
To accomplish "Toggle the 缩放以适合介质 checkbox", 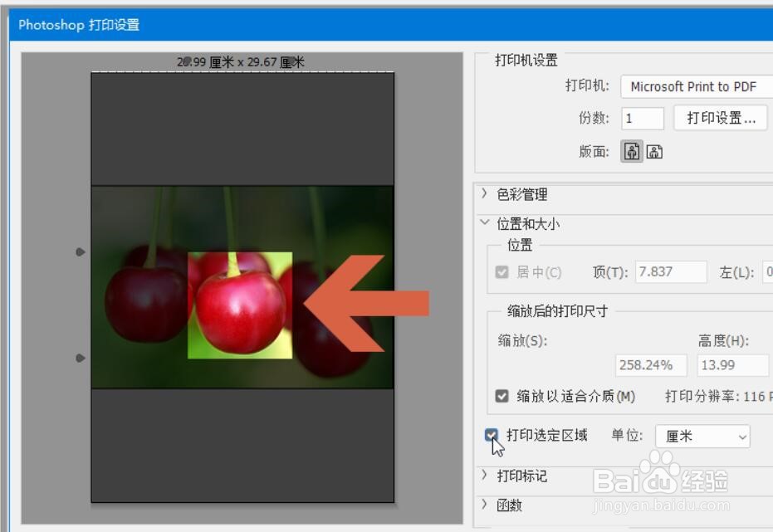I will pyautogui.click(x=501, y=396).
